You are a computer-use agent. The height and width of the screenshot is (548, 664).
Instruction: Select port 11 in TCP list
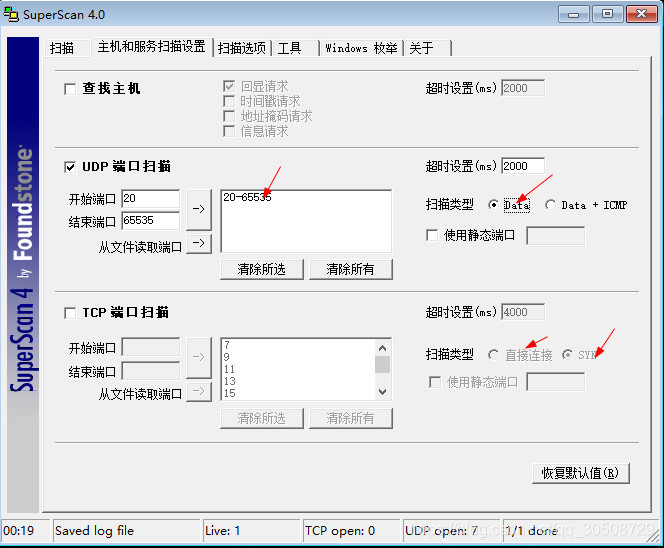click(229, 369)
